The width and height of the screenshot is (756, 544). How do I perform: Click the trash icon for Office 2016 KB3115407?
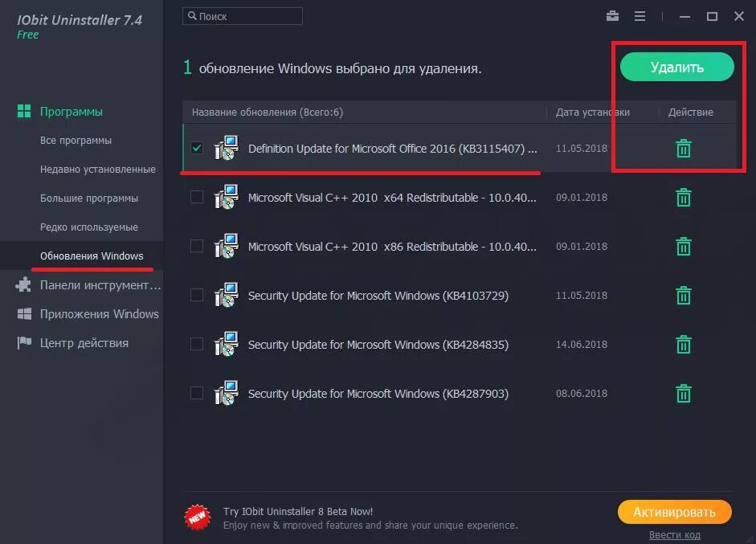pyautogui.click(x=683, y=148)
